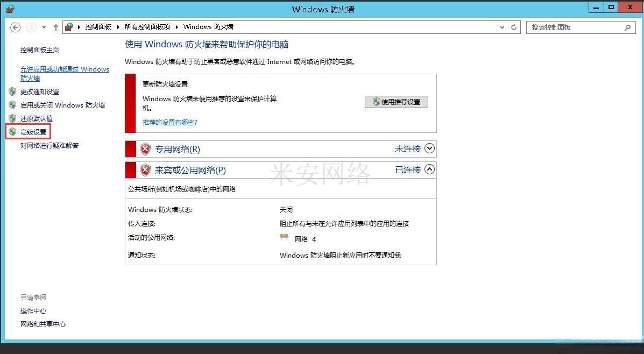Maximize the Windows 防火墙 window
Viewport: 644px width, 354px height.
tap(611, 8)
